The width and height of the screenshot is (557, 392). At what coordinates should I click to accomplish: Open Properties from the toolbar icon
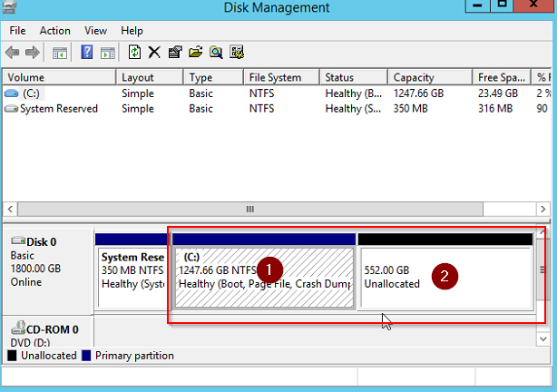pyautogui.click(x=175, y=53)
